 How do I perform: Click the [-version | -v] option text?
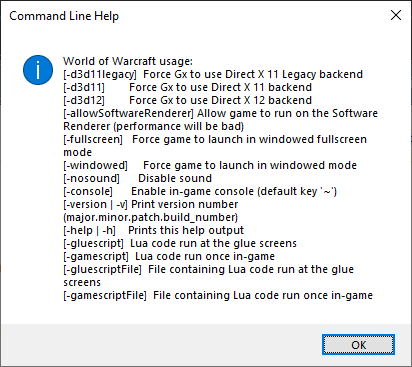pos(95,204)
